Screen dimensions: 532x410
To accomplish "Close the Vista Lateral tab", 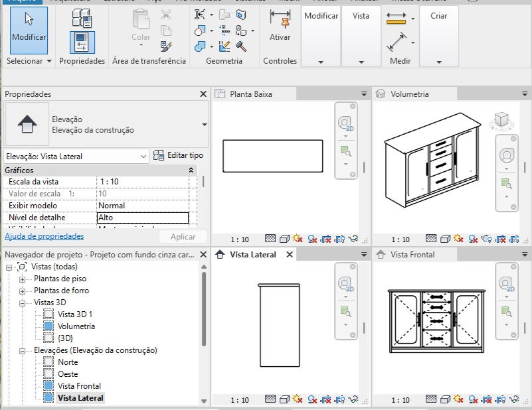I will click(290, 255).
